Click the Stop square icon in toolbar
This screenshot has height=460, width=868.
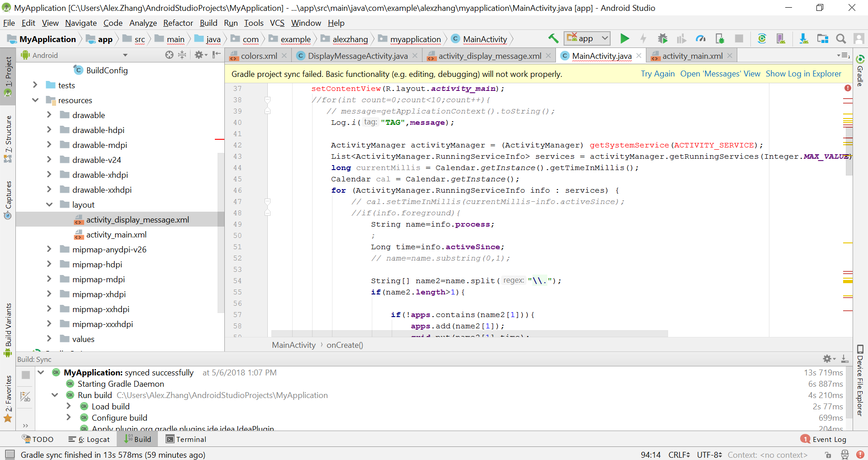click(x=739, y=39)
